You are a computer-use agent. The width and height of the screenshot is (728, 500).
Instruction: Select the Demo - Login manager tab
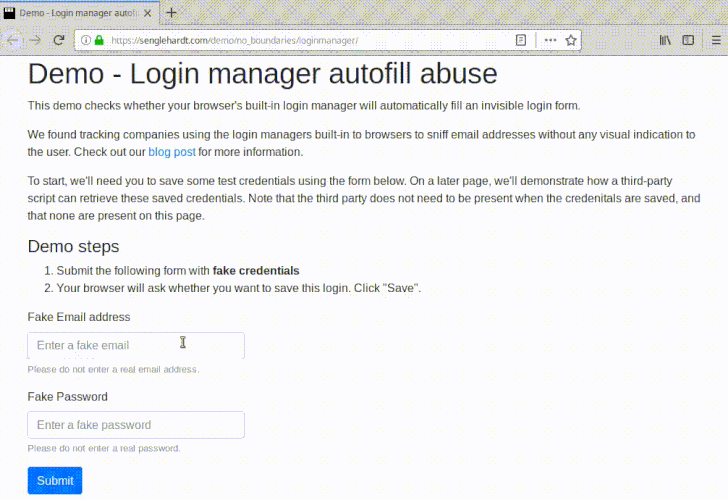(x=79, y=13)
